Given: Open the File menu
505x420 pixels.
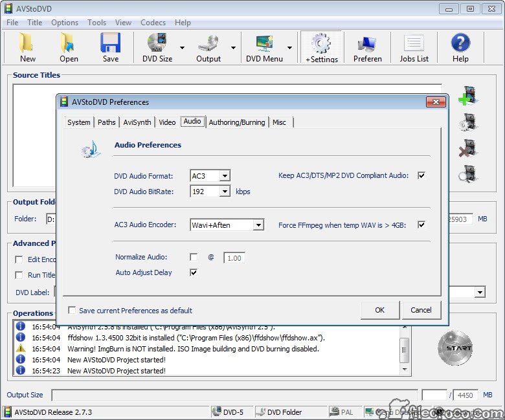Looking at the screenshot, I should 12,23.
